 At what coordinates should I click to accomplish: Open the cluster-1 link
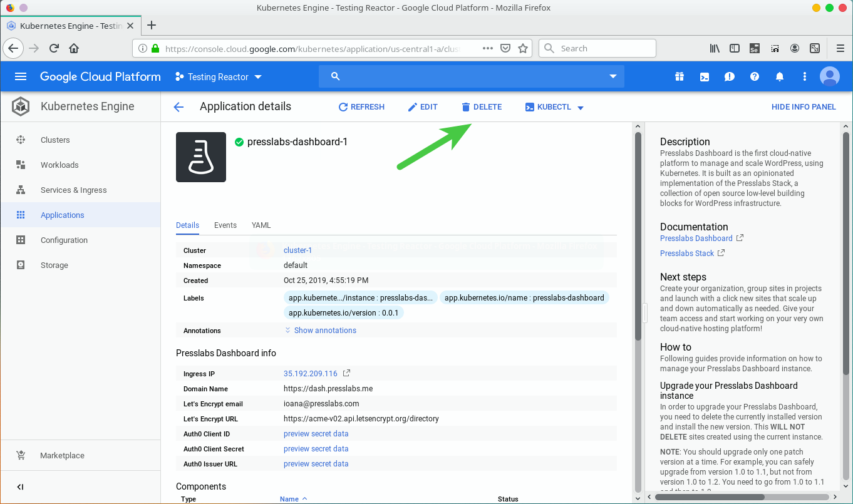(x=297, y=250)
